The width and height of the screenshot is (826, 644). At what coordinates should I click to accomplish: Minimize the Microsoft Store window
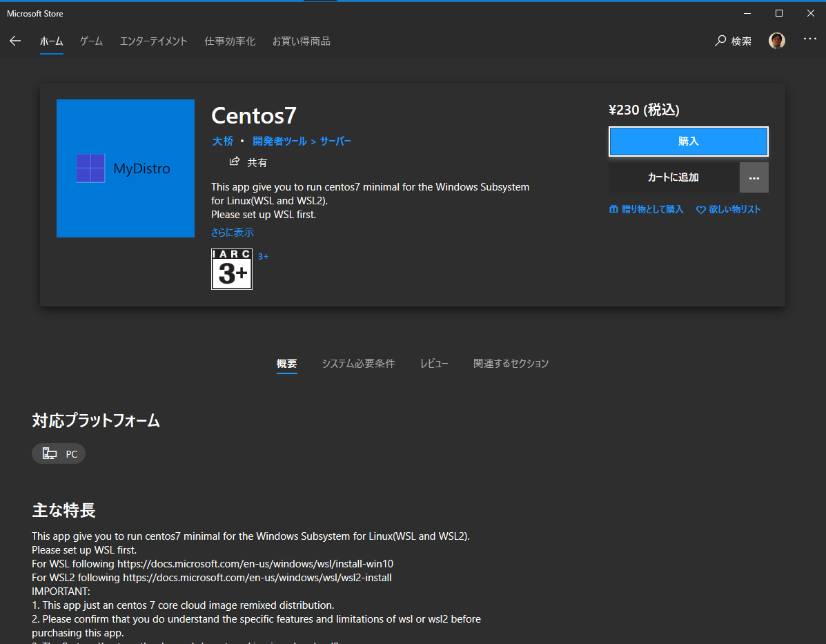747,13
